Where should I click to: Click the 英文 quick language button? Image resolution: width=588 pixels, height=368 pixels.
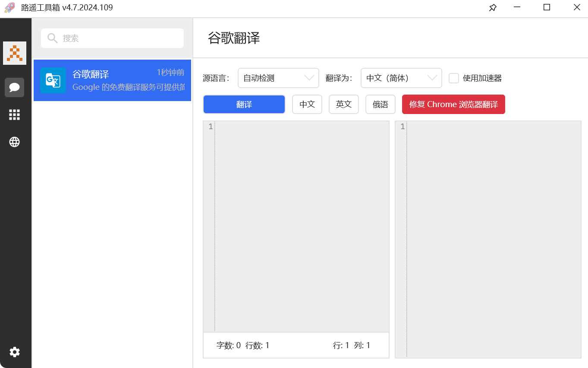click(344, 105)
